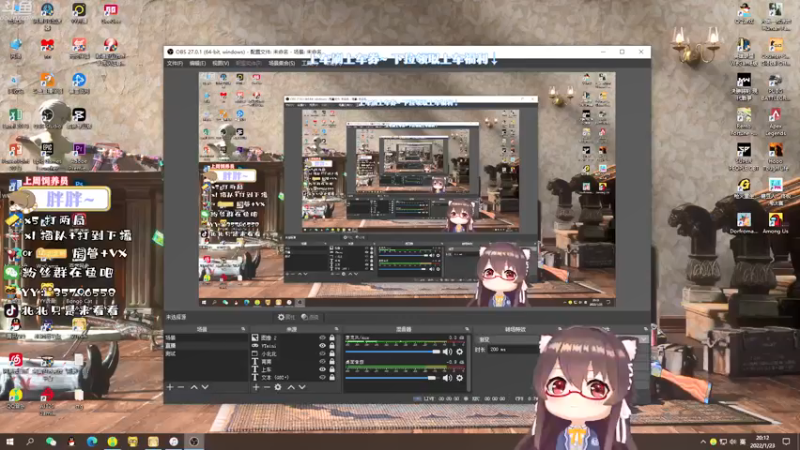Adjust first mixer channel volume slider
The image size is (800, 450).
[x=393, y=352]
